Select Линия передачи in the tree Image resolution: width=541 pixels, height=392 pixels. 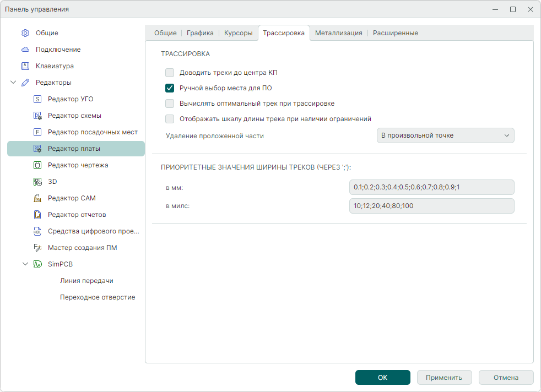point(86,281)
